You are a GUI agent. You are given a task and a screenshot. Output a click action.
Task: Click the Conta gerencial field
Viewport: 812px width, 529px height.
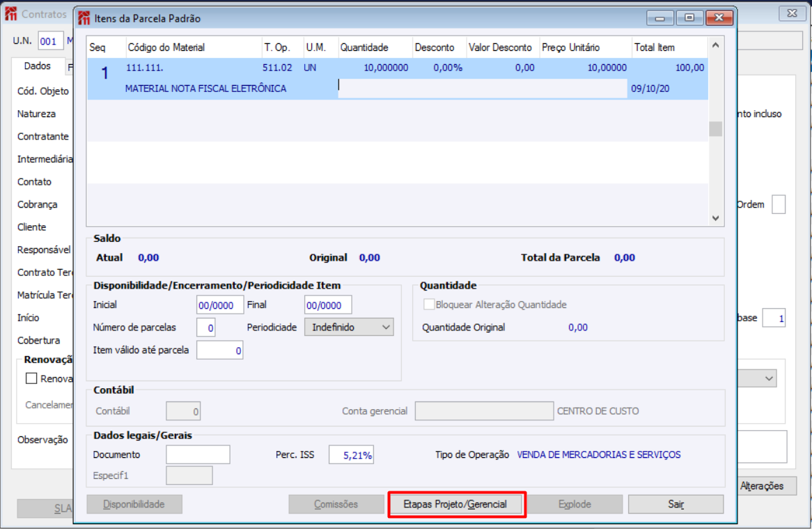[484, 411]
